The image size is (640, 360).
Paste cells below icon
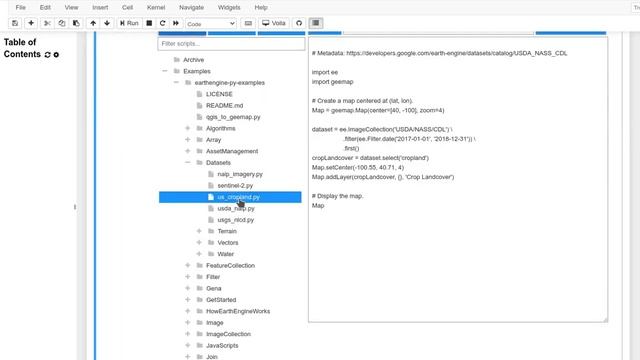coord(76,23)
